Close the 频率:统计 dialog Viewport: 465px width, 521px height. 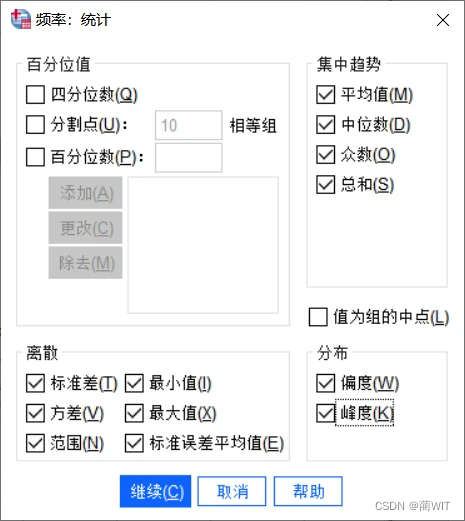(443, 20)
